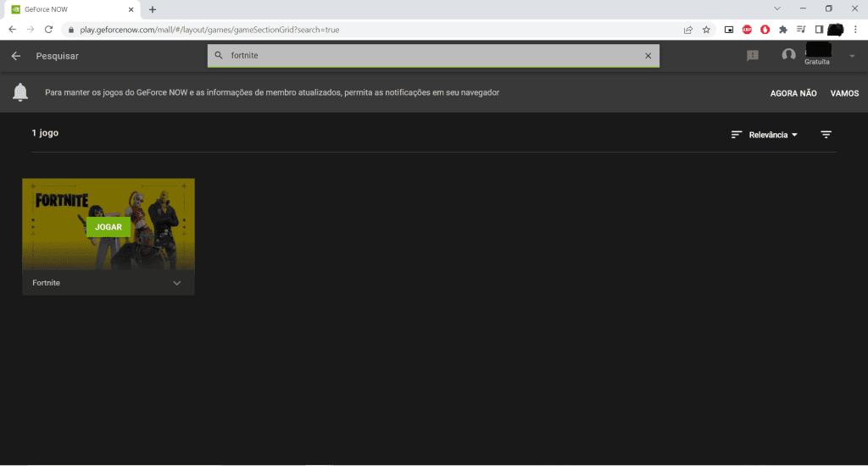This screenshot has height=466, width=868.
Task: Open the Relevância sort dropdown
Action: (765, 135)
